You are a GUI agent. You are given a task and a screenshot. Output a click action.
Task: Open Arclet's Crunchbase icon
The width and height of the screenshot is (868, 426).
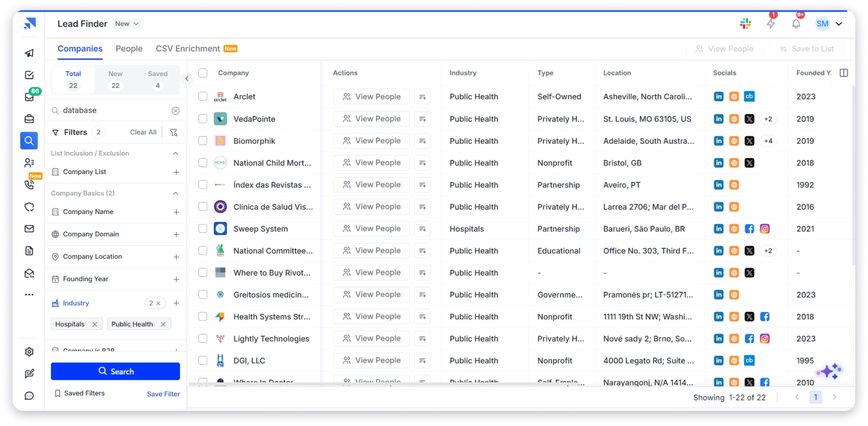pyautogui.click(x=749, y=96)
